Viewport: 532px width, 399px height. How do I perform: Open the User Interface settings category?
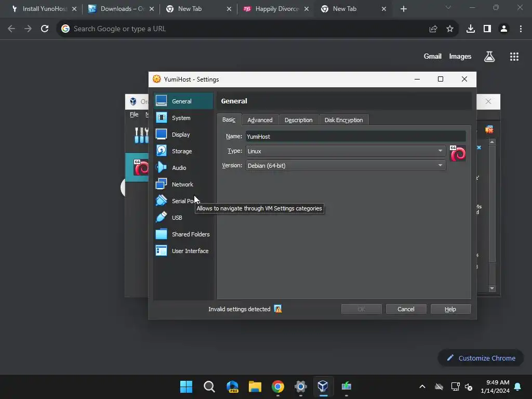(x=183, y=251)
